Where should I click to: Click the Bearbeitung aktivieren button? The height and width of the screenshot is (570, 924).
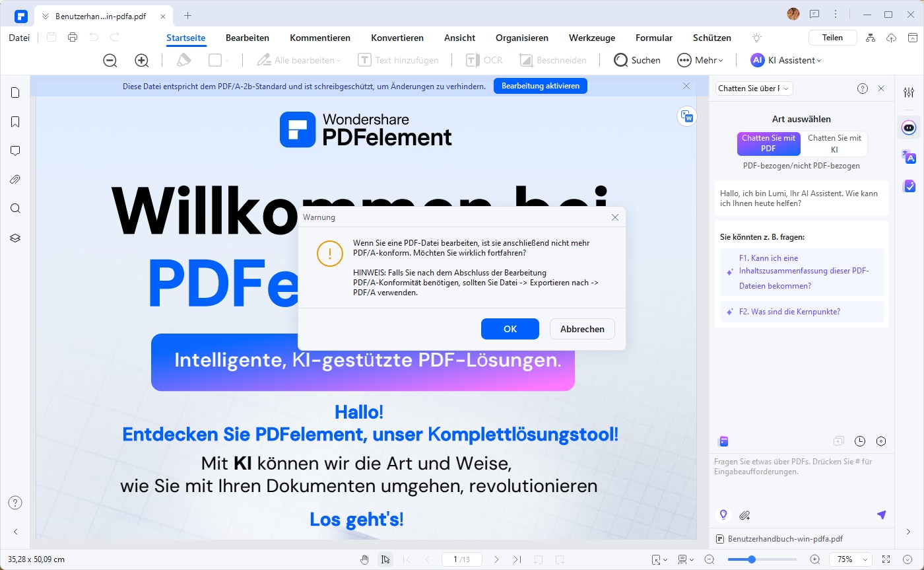coord(540,86)
